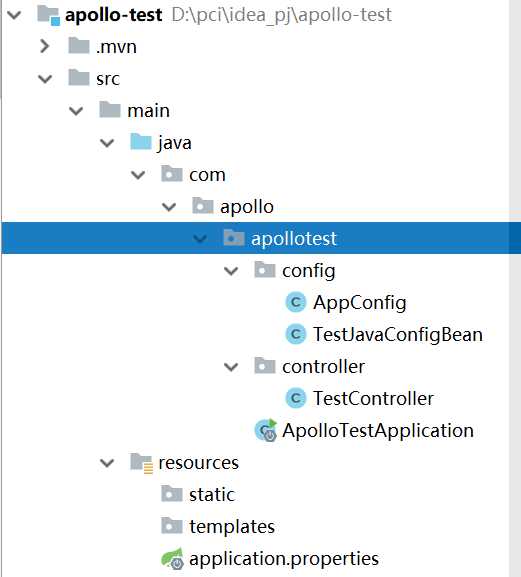
Task: Click the main folder icon
Action: point(110,110)
